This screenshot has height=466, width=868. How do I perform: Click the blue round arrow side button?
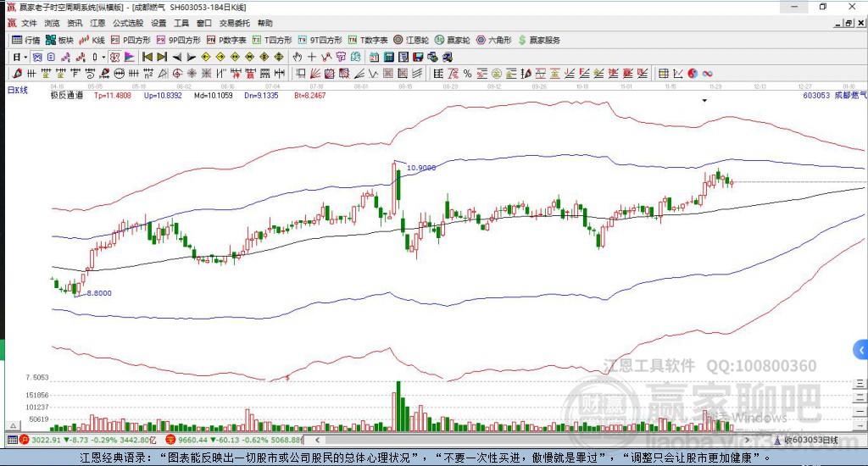(861, 349)
